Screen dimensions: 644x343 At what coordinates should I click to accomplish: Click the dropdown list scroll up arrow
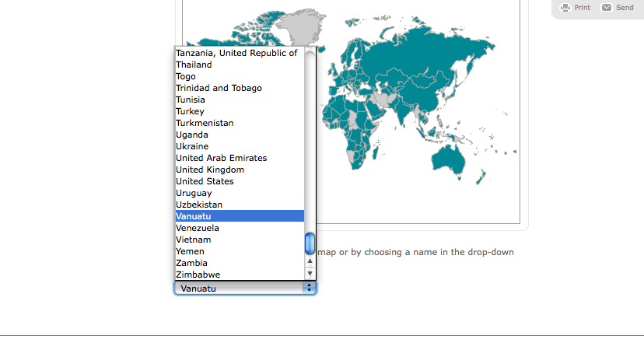pyautogui.click(x=310, y=261)
